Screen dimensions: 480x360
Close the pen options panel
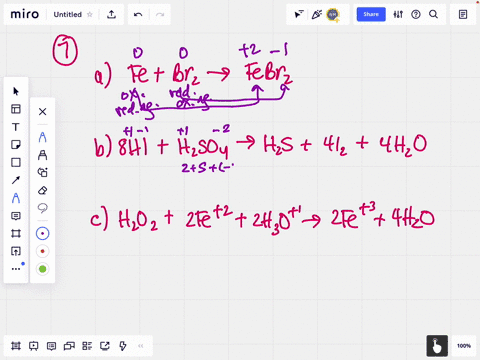42,111
